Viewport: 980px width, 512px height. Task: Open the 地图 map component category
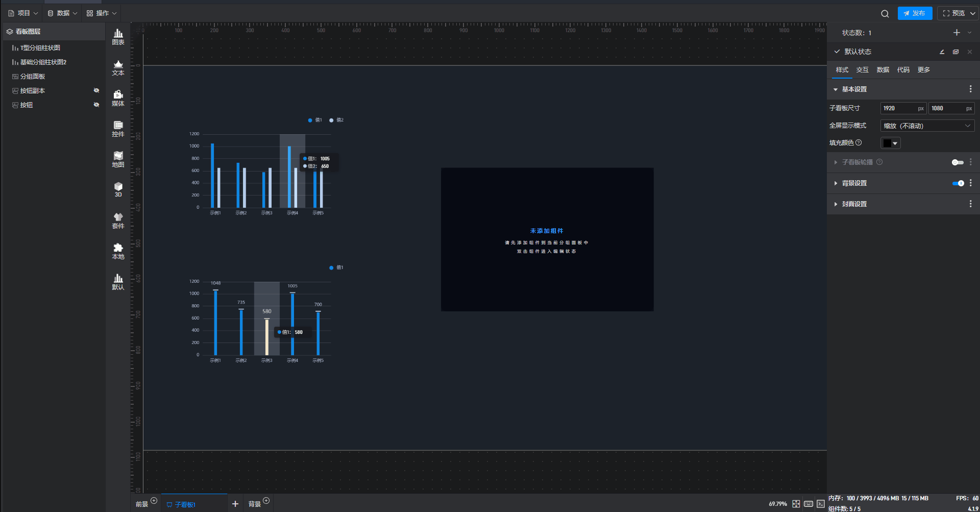[x=118, y=159]
